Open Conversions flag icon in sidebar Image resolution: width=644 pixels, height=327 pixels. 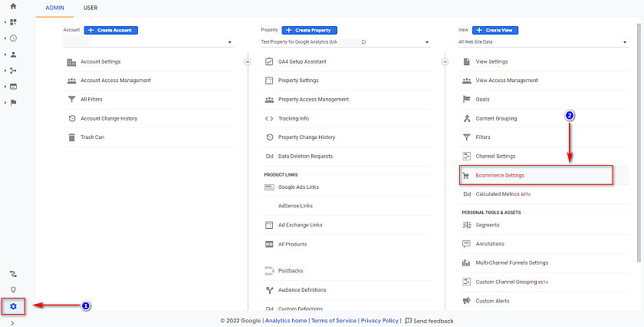13,103
